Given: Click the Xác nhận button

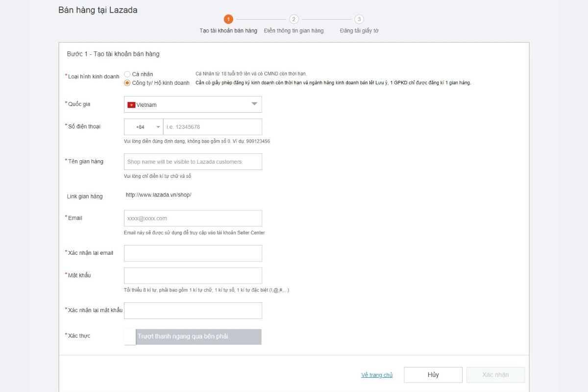Looking at the screenshot, I should [x=495, y=375].
